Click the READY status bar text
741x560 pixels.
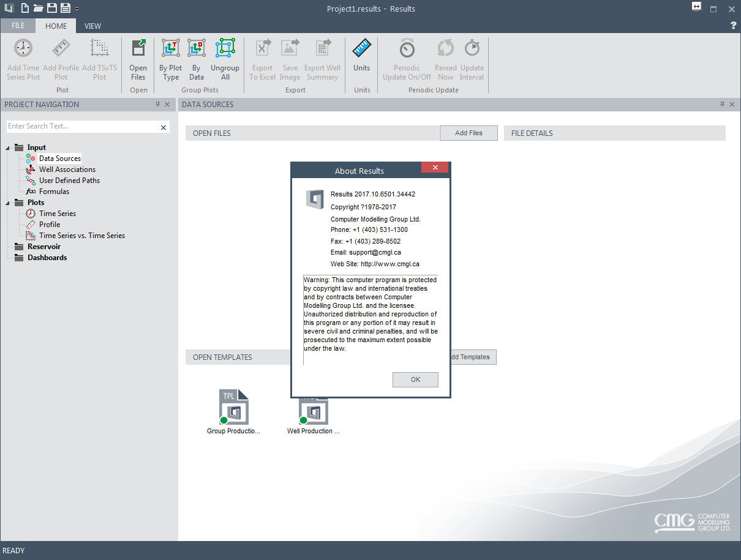[14, 551]
